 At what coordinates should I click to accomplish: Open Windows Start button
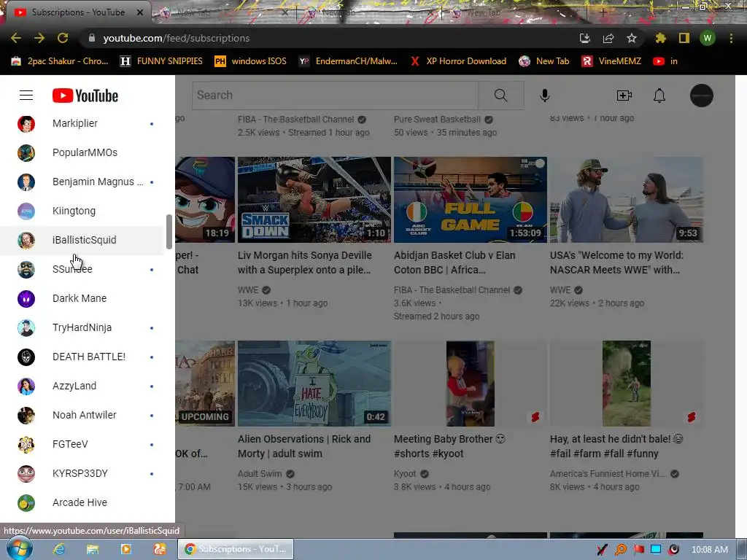click(x=20, y=548)
